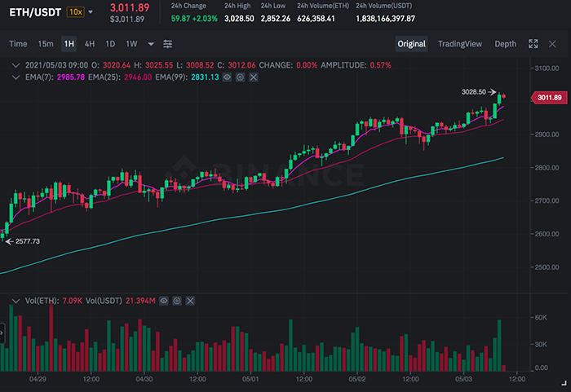Switch to the Depth chart tab
The width and height of the screenshot is (571, 392).
click(505, 44)
